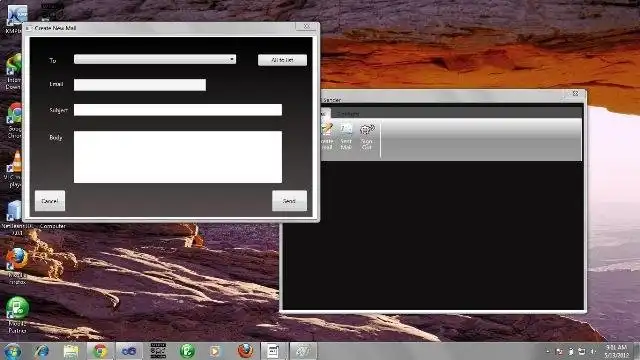Click Create Mail icon in Sender window
640x360 pixels.
[327, 137]
